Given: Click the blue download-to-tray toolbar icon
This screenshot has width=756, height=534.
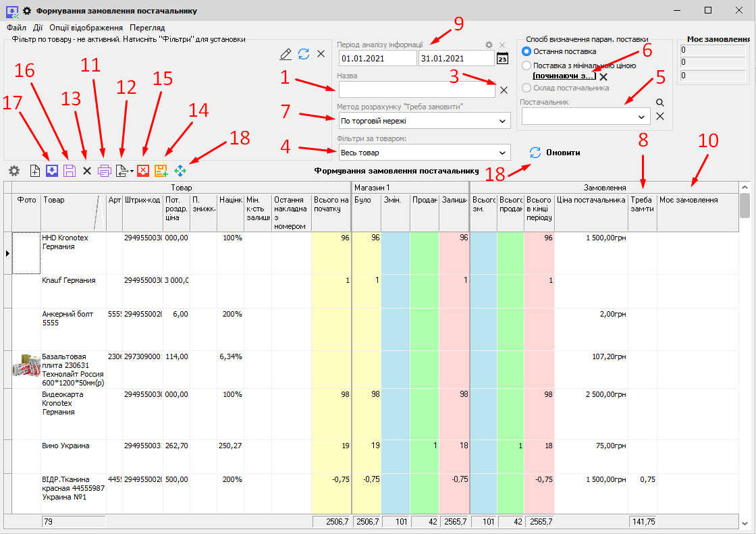Looking at the screenshot, I should point(52,171).
